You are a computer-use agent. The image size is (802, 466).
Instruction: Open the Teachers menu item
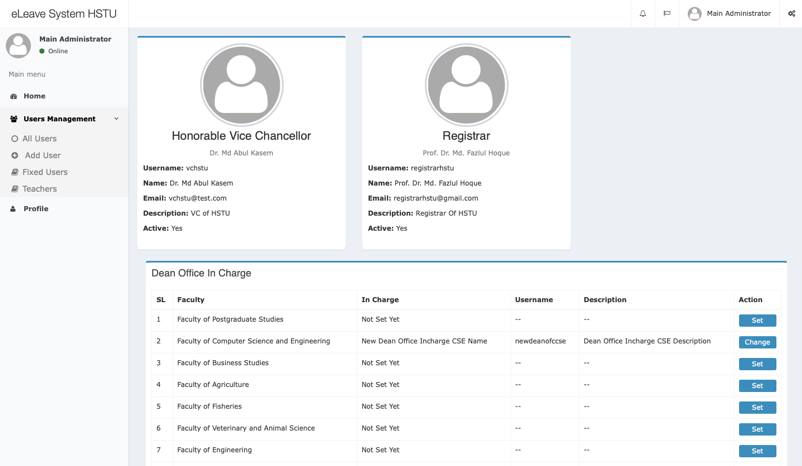[40, 189]
